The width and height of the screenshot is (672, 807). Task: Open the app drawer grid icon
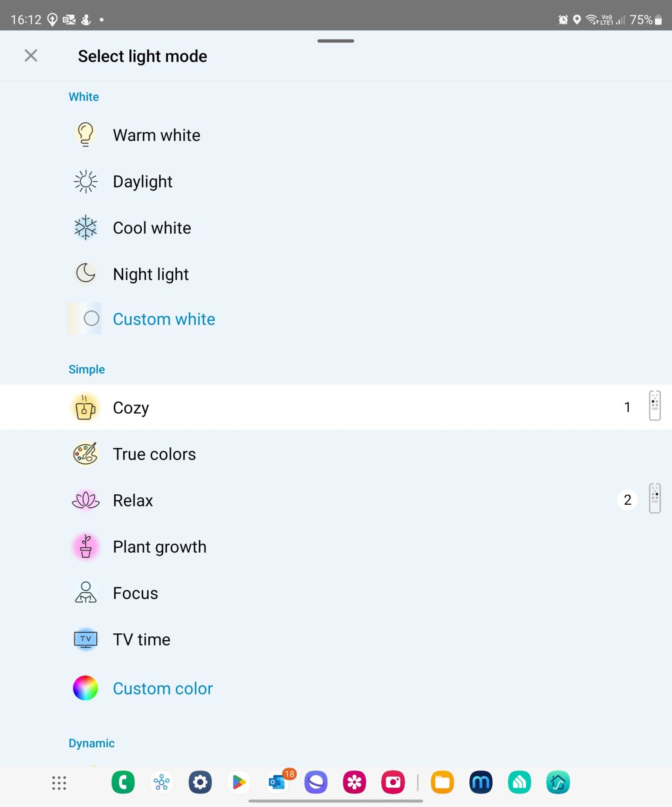pyautogui.click(x=59, y=783)
